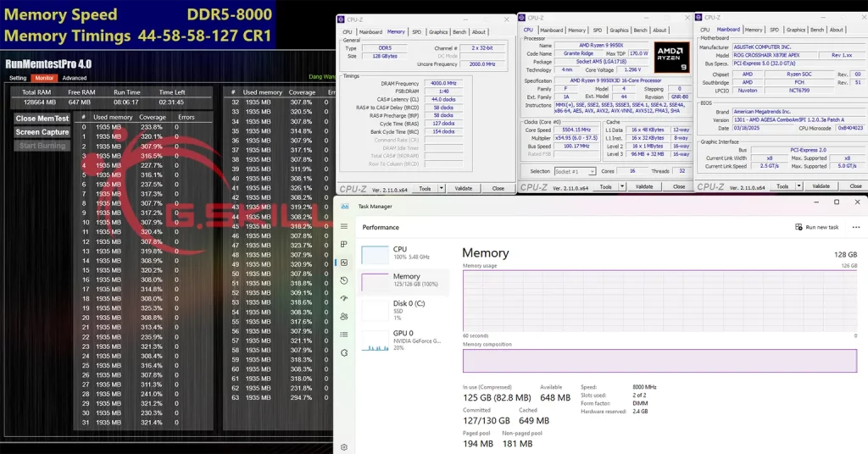Open About tab in CPU-Z Memory window
The image size is (868, 454).
(x=479, y=32)
